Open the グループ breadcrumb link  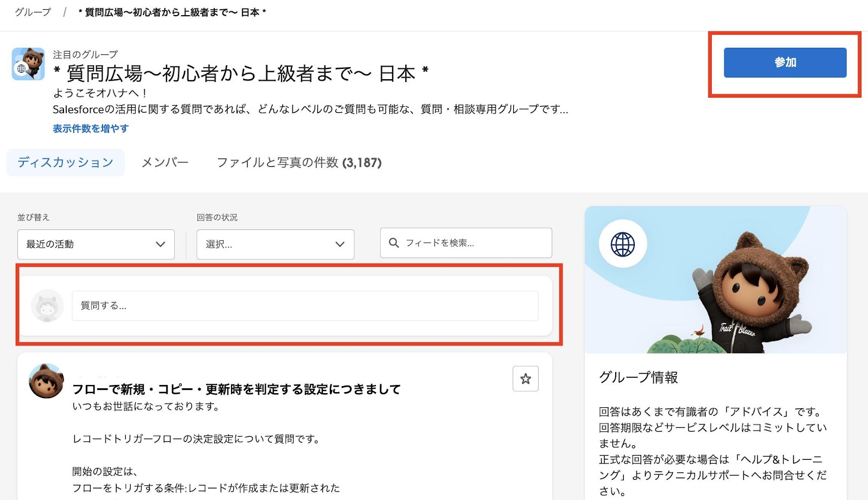coord(33,12)
